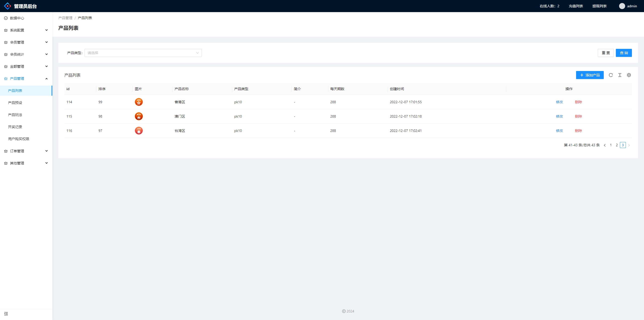644x320 pixels.
Task: Click the 查询 button
Action: pos(624,53)
